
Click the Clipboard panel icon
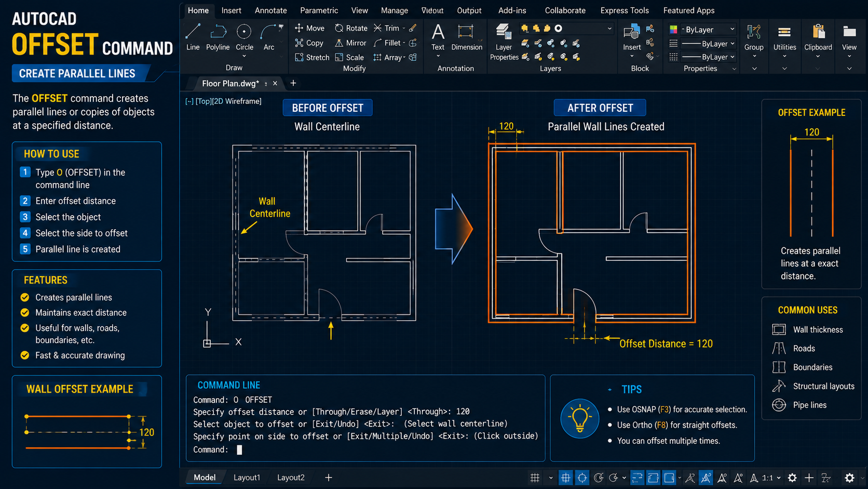(x=818, y=32)
